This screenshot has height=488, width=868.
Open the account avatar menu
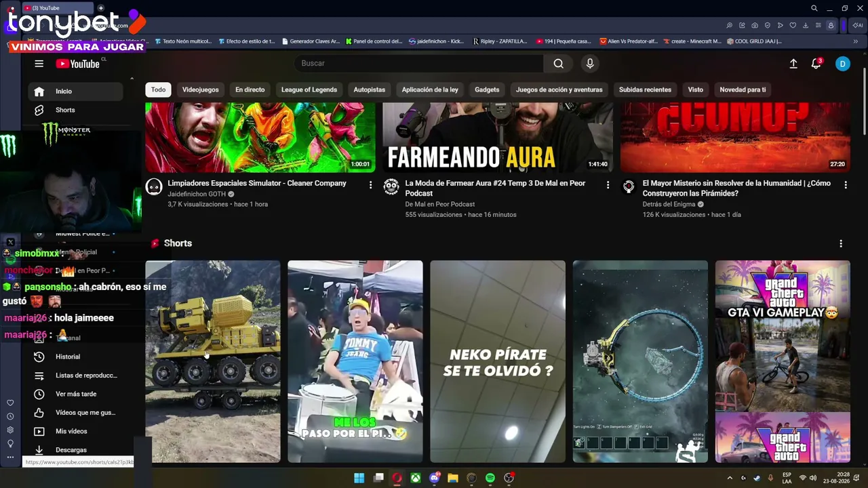[842, 64]
